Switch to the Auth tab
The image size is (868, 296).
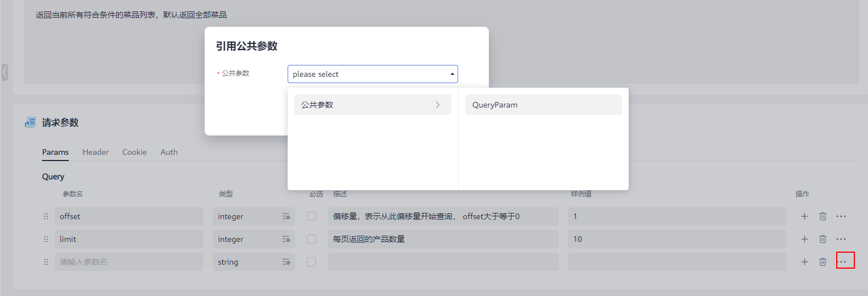point(169,152)
